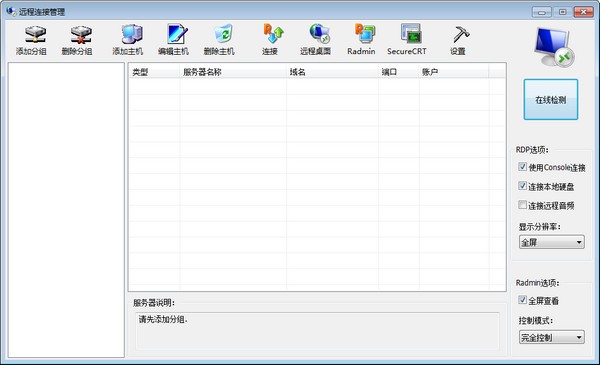The image size is (600, 365).
Task: Click the app icon in title bar
Action: [11, 11]
